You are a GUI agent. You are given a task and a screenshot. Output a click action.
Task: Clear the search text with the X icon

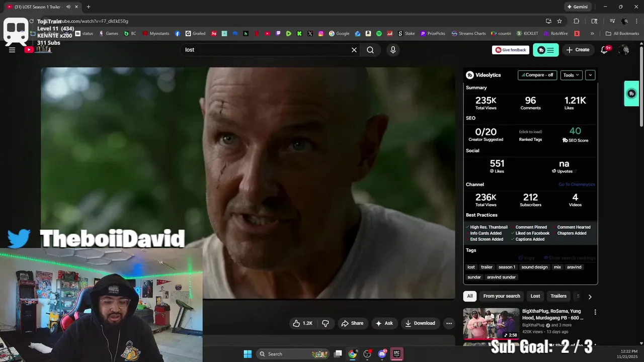(x=354, y=50)
